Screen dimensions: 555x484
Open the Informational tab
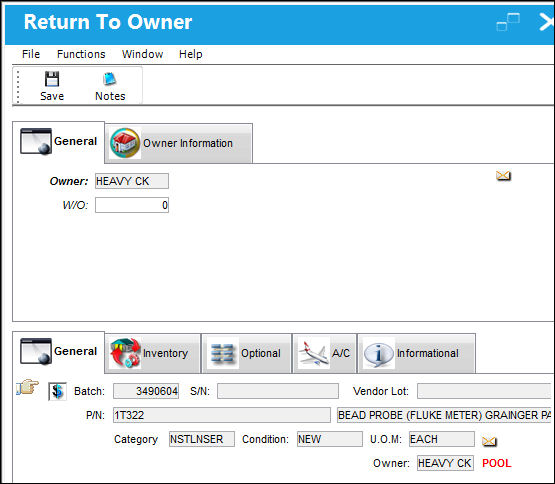[x=417, y=353]
